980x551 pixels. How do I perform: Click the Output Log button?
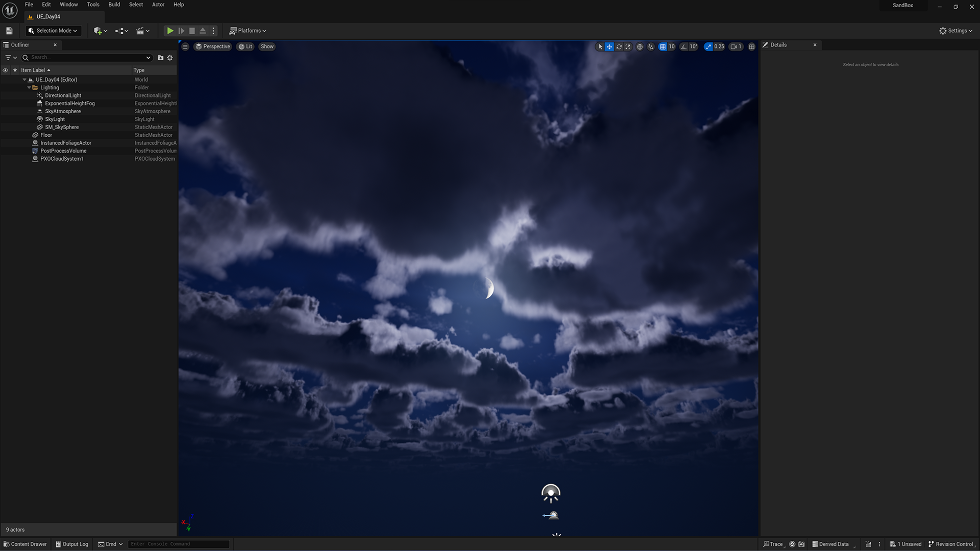click(x=72, y=544)
